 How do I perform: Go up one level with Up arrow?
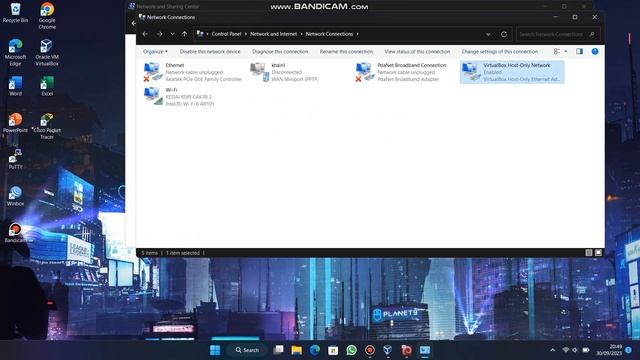pyautogui.click(x=184, y=34)
